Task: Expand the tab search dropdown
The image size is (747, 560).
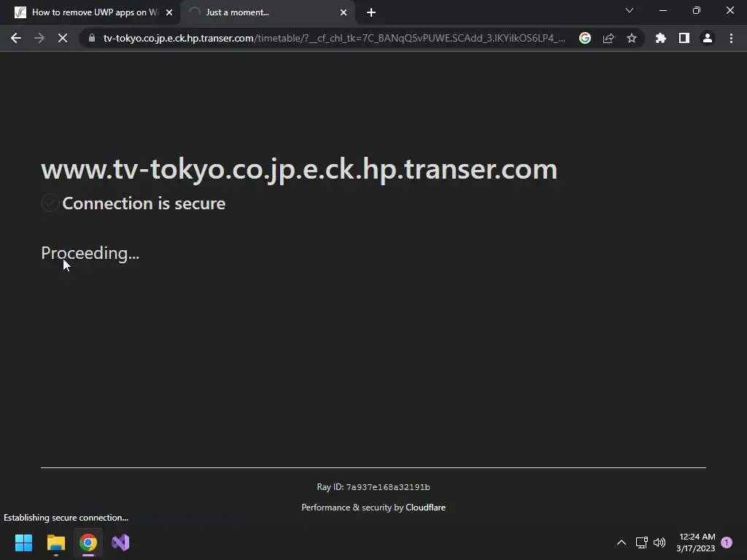Action: pyautogui.click(x=630, y=10)
